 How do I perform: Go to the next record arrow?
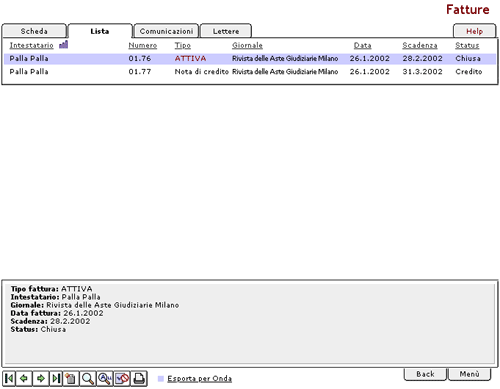tap(41, 378)
